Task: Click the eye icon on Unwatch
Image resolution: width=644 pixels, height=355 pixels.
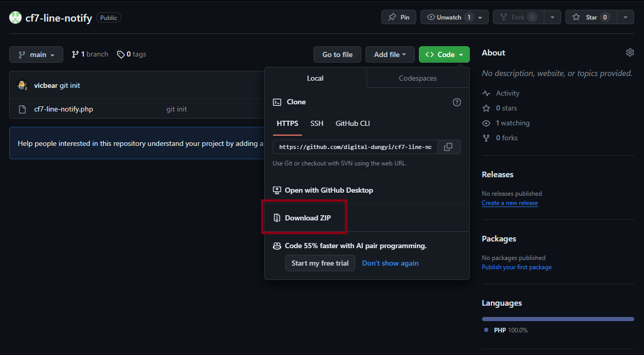Action: click(x=431, y=17)
